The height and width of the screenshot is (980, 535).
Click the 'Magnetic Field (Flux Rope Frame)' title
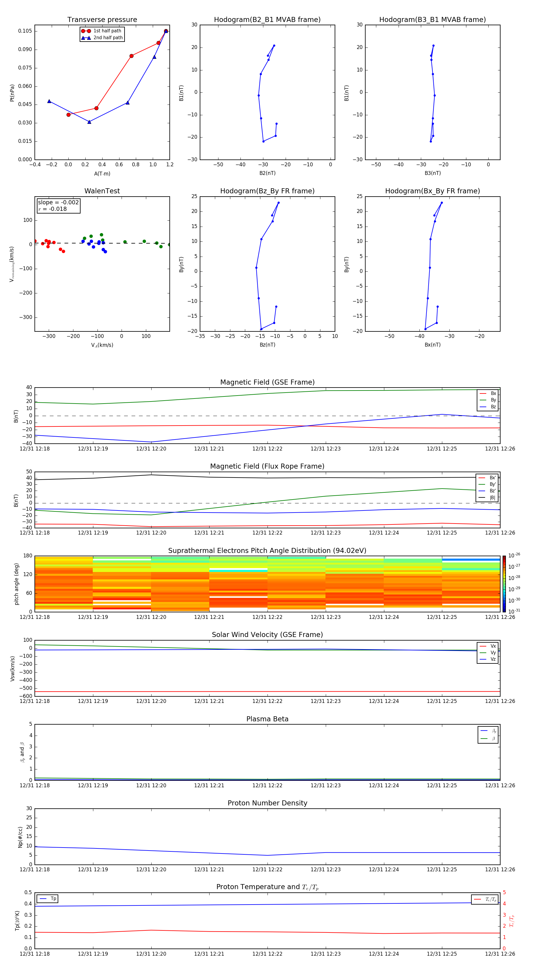267,467
